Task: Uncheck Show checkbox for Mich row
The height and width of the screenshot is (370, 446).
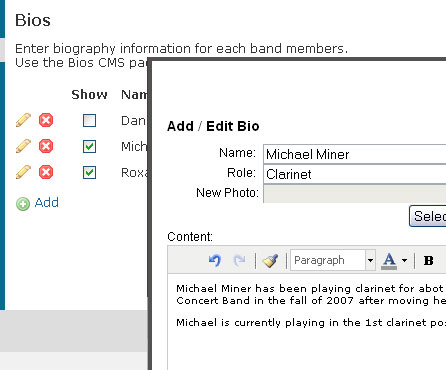Action: pos(89,146)
